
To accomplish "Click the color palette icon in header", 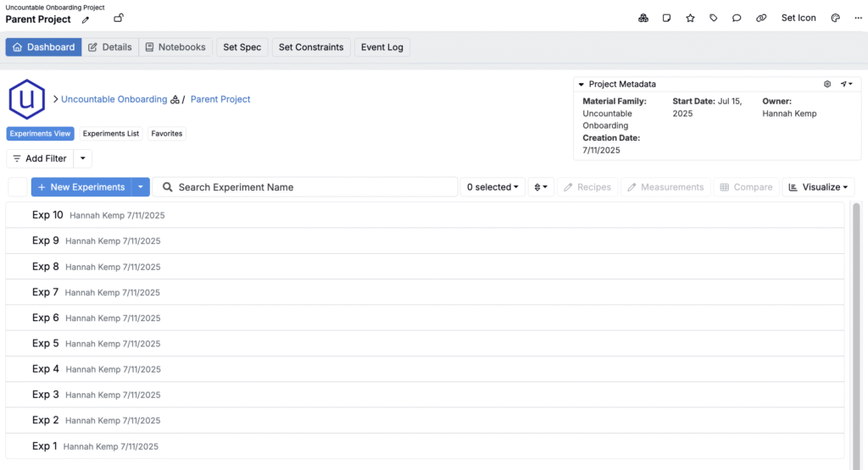I will [835, 18].
